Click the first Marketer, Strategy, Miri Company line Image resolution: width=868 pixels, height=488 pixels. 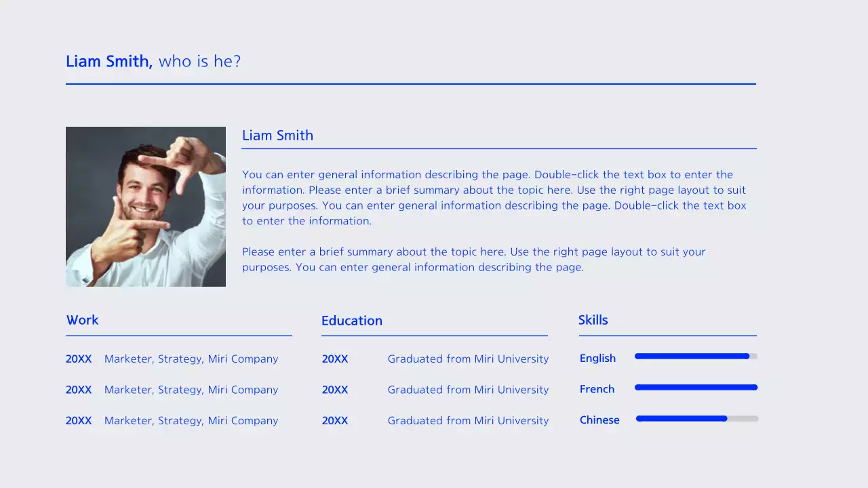pos(191,359)
